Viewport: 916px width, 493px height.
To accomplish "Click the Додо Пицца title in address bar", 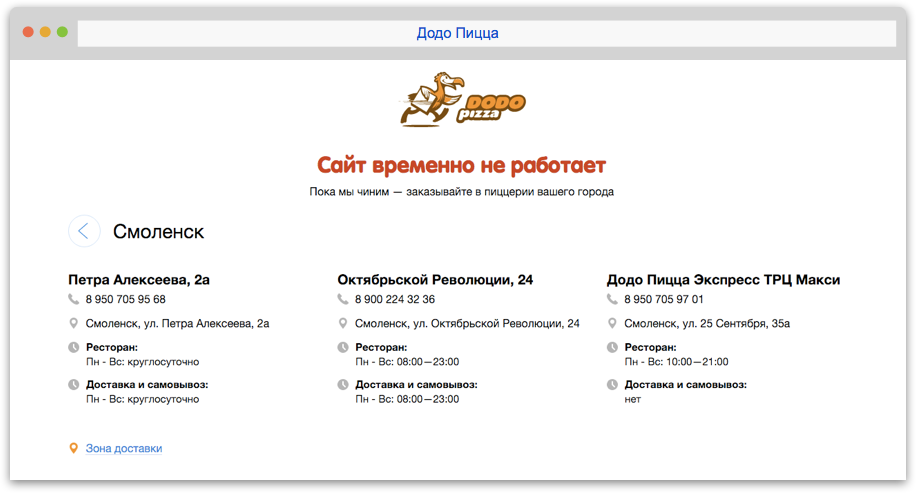I will tap(457, 33).
